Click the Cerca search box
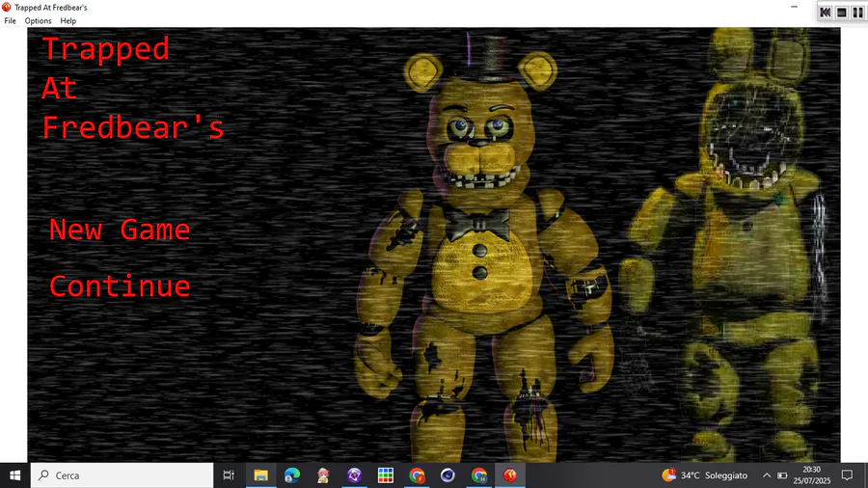868x488 pixels. pos(122,475)
